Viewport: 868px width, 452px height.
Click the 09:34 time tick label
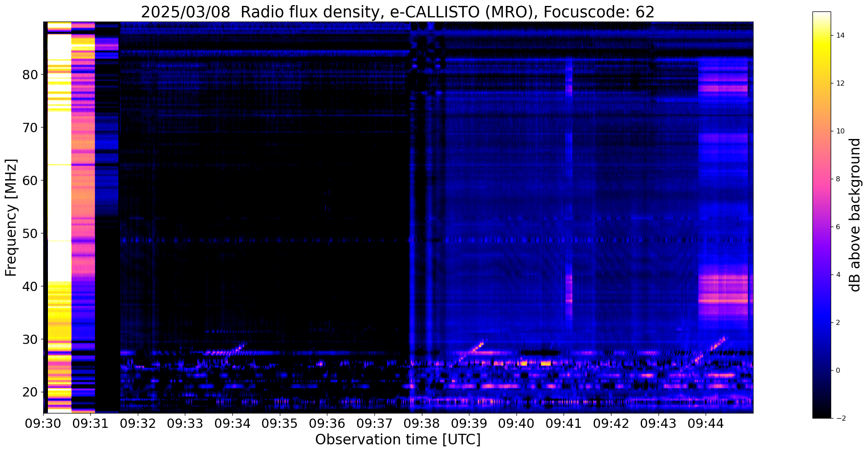click(x=232, y=424)
